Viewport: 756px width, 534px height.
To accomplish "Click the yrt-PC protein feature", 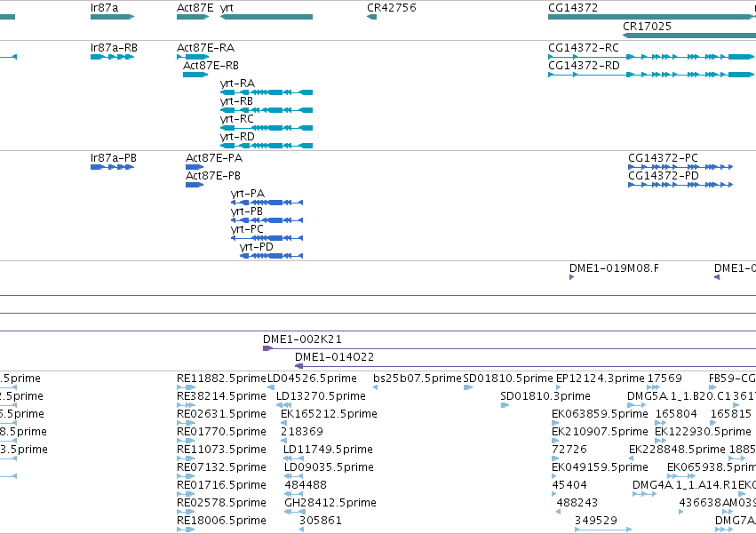I will click(x=267, y=238).
